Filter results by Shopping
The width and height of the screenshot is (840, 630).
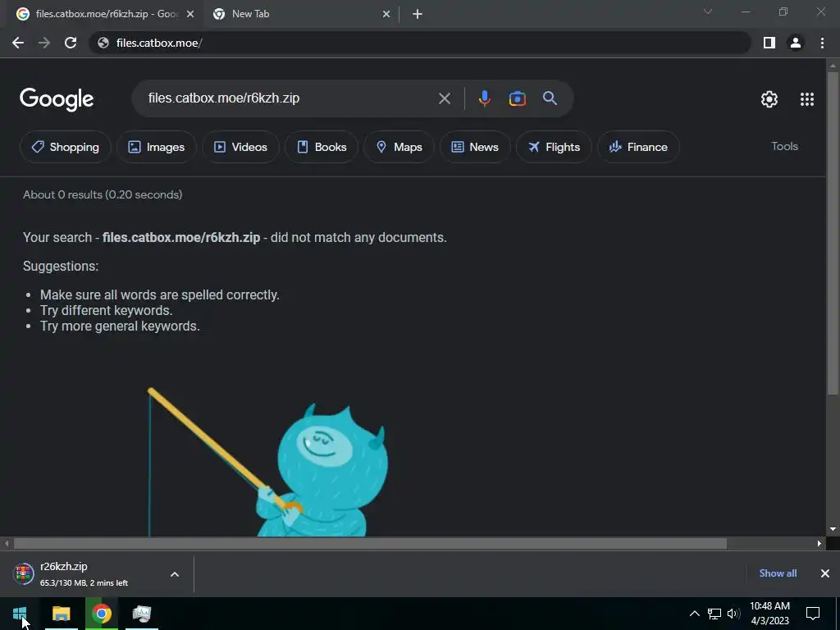(66, 147)
